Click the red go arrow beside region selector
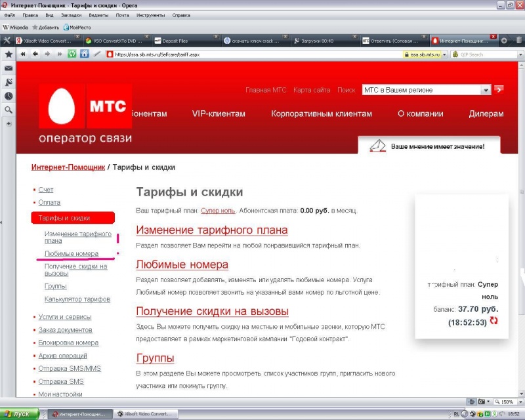525x420 pixels. [x=499, y=89]
